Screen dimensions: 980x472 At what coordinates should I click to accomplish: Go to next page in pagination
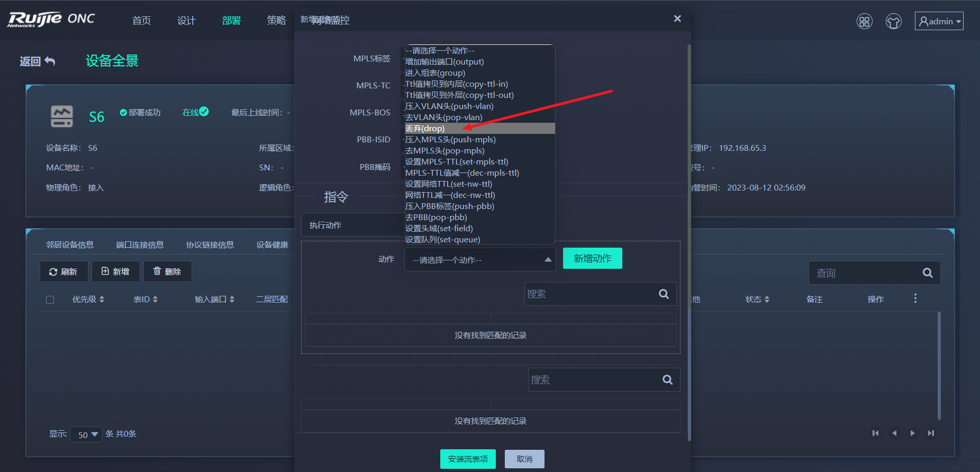tap(912, 433)
